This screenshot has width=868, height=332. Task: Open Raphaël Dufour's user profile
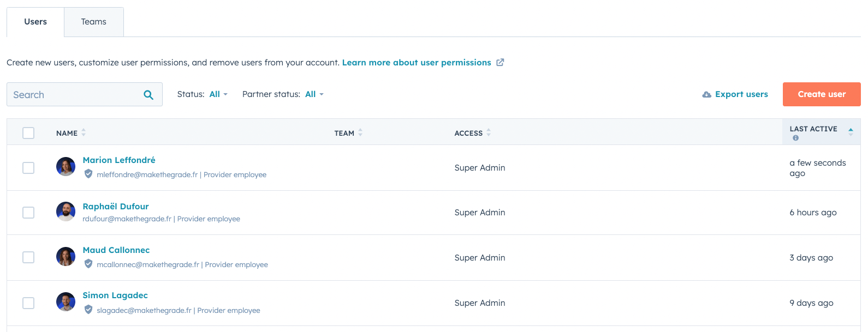[x=116, y=207]
